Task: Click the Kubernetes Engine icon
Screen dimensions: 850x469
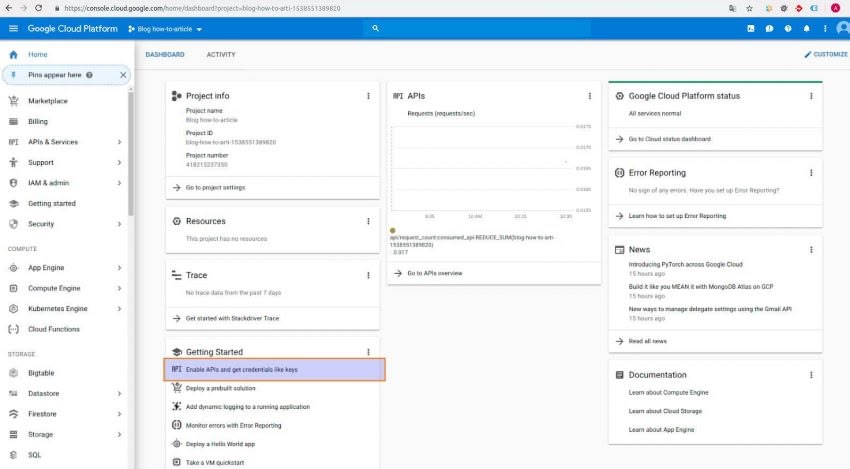Action: click(14, 309)
